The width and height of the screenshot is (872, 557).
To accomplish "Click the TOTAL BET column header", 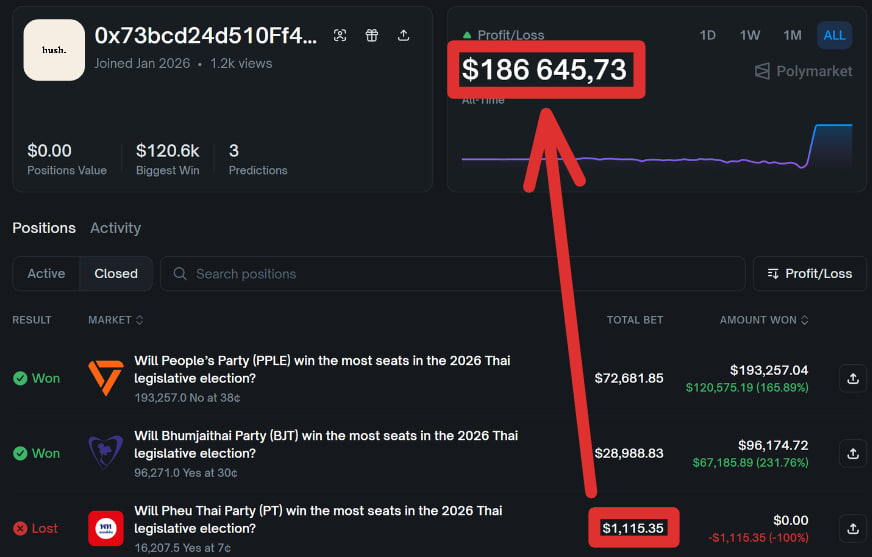I will [x=635, y=320].
